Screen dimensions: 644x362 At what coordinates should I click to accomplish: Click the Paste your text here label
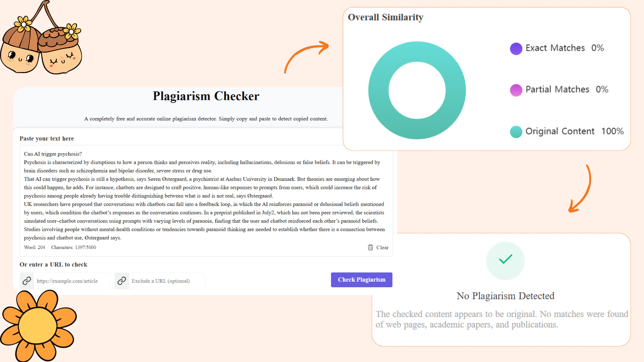47,138
